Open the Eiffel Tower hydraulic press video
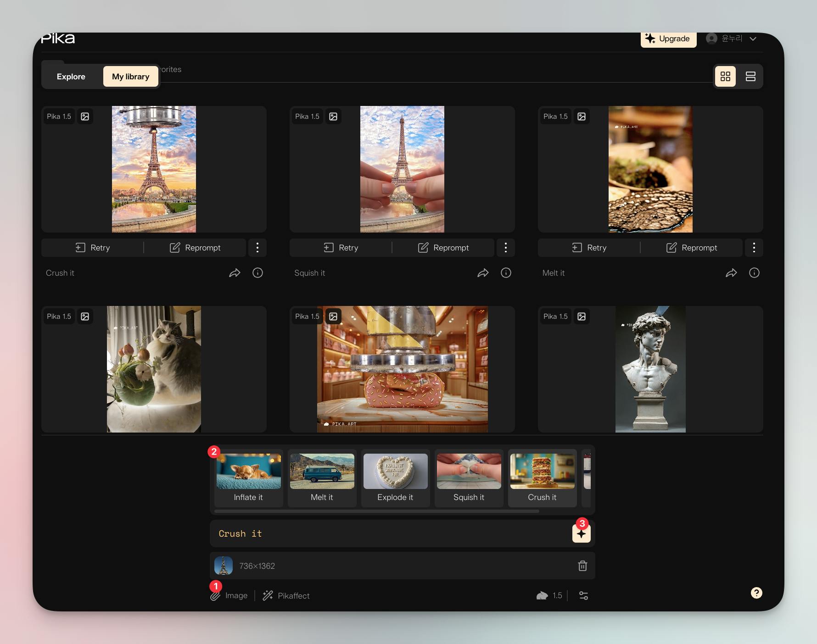The height and width of the screenshot is (644, 817). [154, 169]
